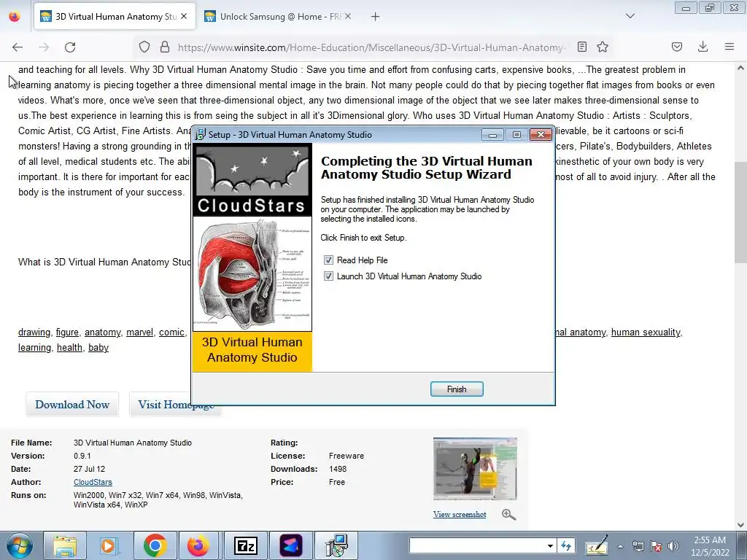747x560 pixels.
Task: Bookmark this page with star icon
Action: pos(603,47)
